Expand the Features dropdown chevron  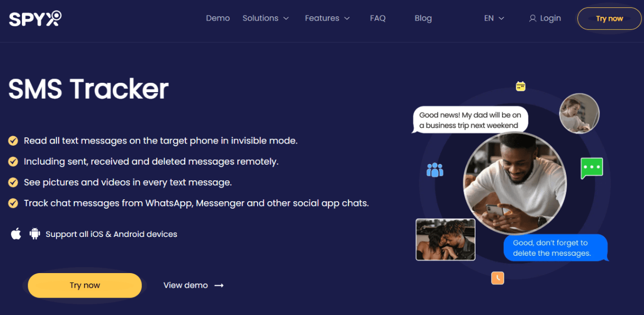click(347, 18)
